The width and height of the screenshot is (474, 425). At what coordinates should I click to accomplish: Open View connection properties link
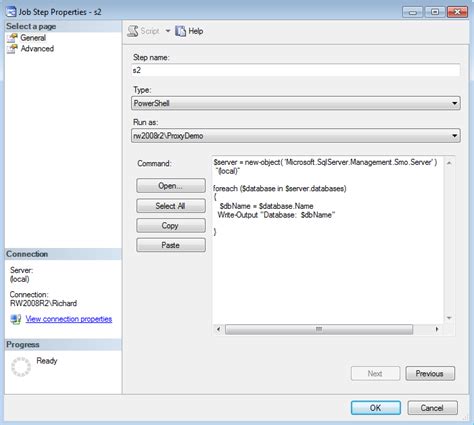coord(69,319)
